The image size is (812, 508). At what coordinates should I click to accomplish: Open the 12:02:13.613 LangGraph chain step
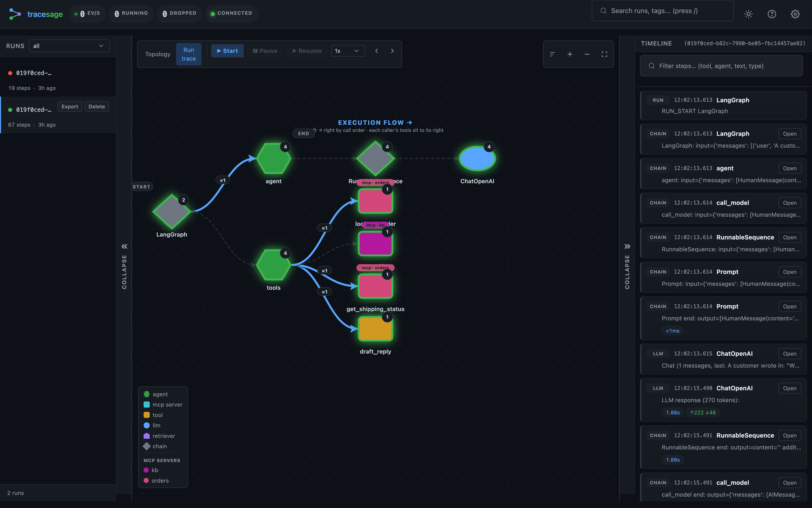pyautogui.click(x=790, y=134)
